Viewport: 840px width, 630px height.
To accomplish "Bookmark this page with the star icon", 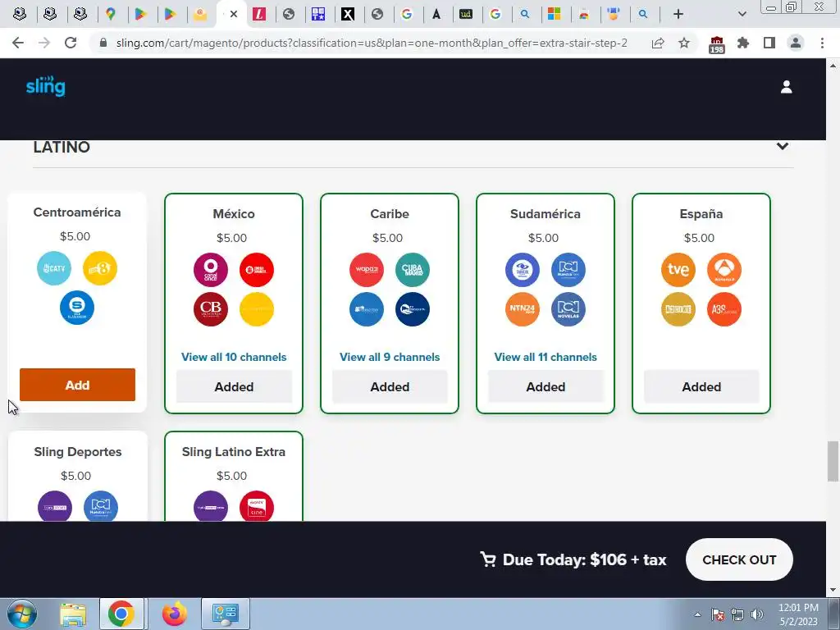I will [x=684, y=43].
